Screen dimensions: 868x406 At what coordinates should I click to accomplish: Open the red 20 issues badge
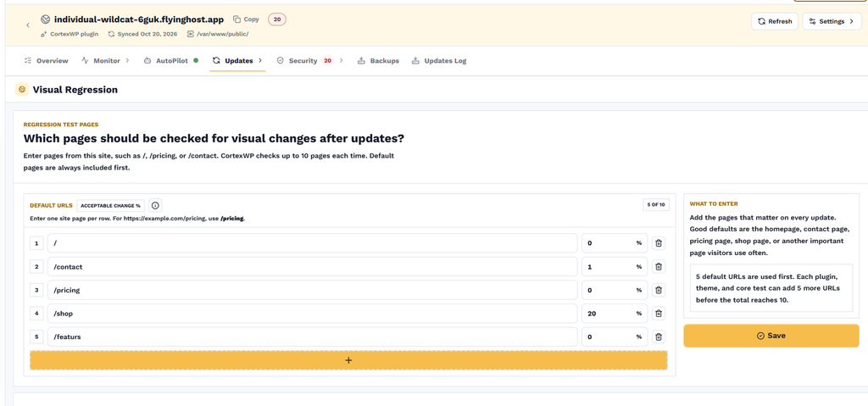(277, 19)
